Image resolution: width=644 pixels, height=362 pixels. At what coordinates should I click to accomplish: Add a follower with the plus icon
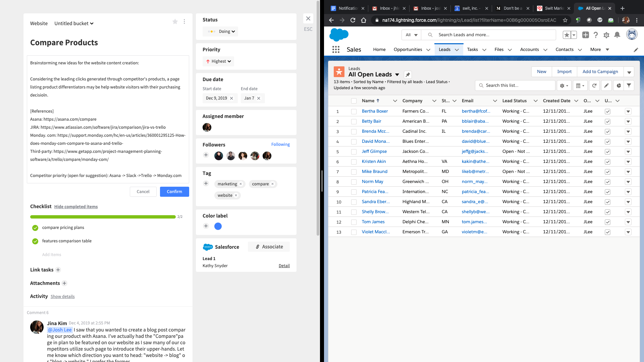click(x=206, y=155)
